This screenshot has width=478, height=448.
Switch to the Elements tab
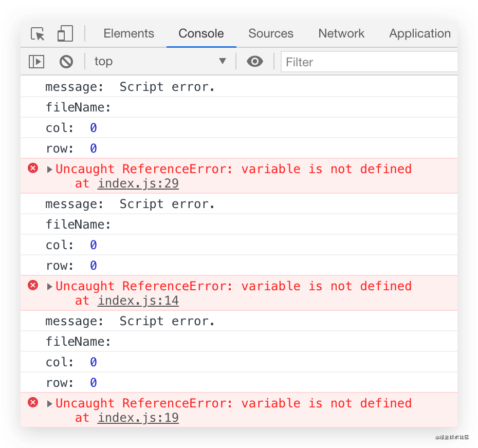coord(128,34)
